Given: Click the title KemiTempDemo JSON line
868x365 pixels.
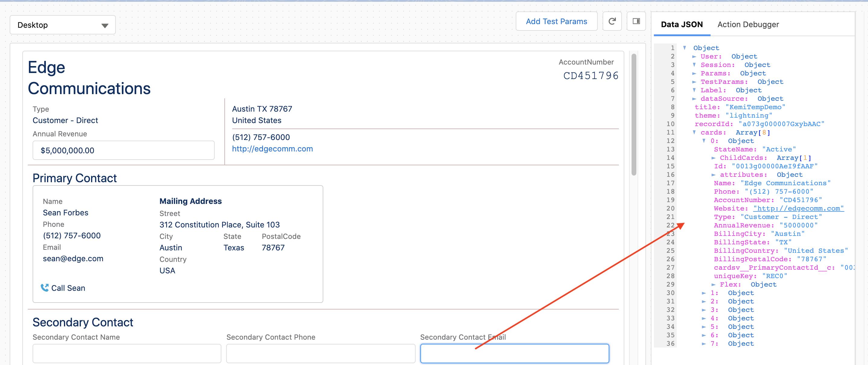Looking at the screenshot, I should pyautogui.click(x=740, y=107).
